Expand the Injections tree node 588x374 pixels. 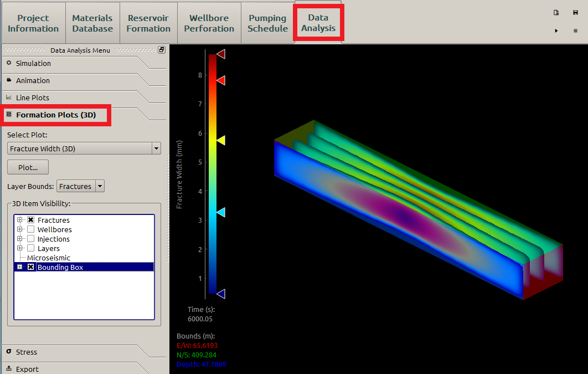[x=19, y=239]
